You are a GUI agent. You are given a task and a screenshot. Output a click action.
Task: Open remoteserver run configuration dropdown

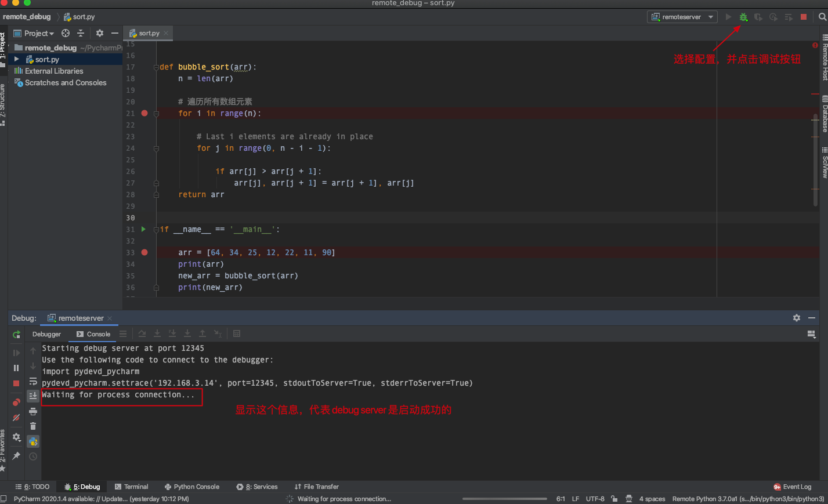[x=682, y=17]
